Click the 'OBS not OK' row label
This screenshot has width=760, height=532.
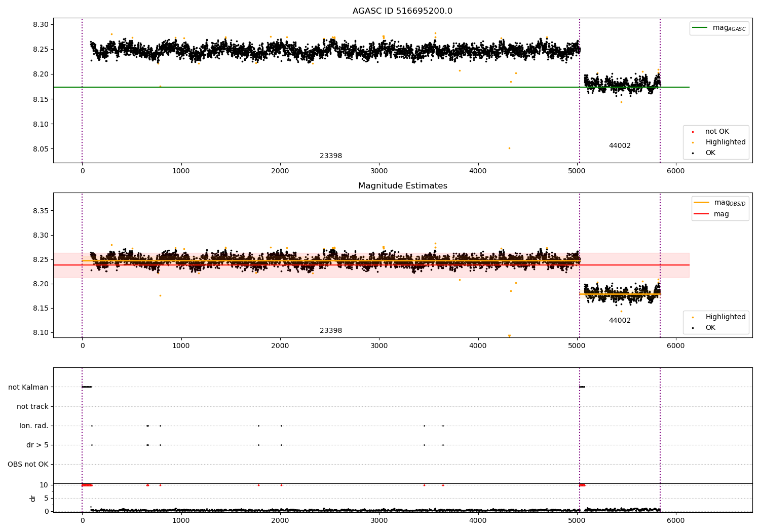(x=28, y=464)
